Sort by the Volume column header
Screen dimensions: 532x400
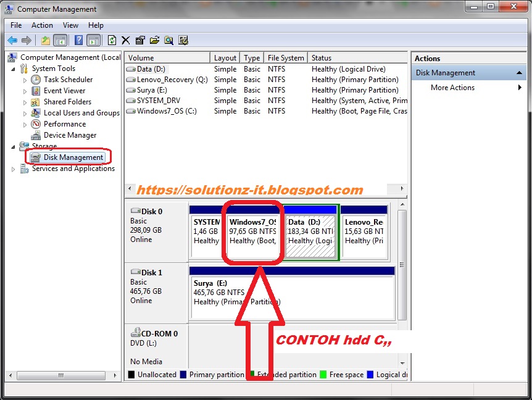pos(168,57)
